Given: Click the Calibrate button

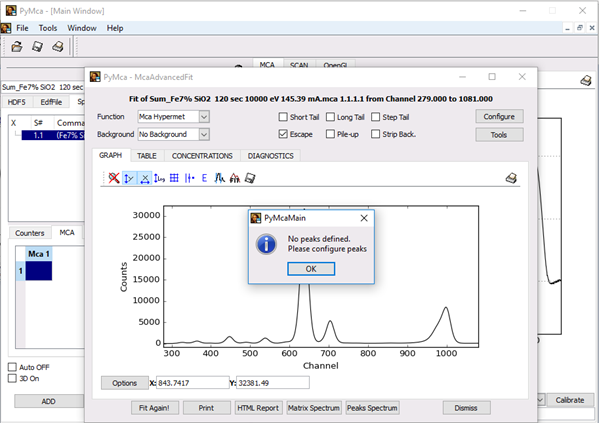Looking at the screenshot, I should [x=570, y=400].
